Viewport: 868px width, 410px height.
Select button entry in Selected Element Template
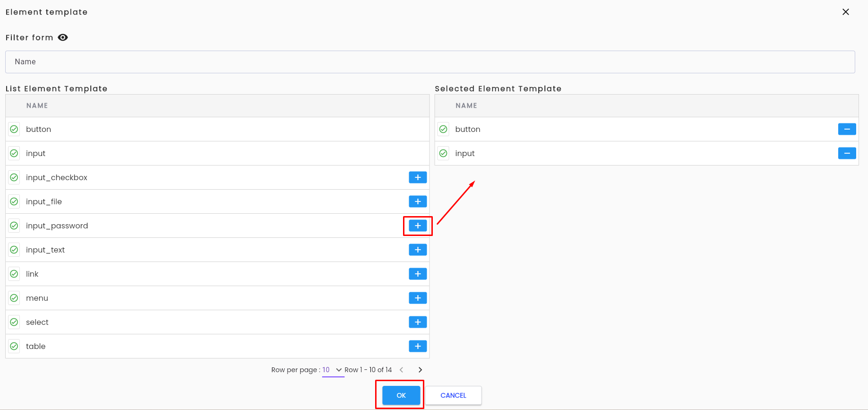(647, 129)
